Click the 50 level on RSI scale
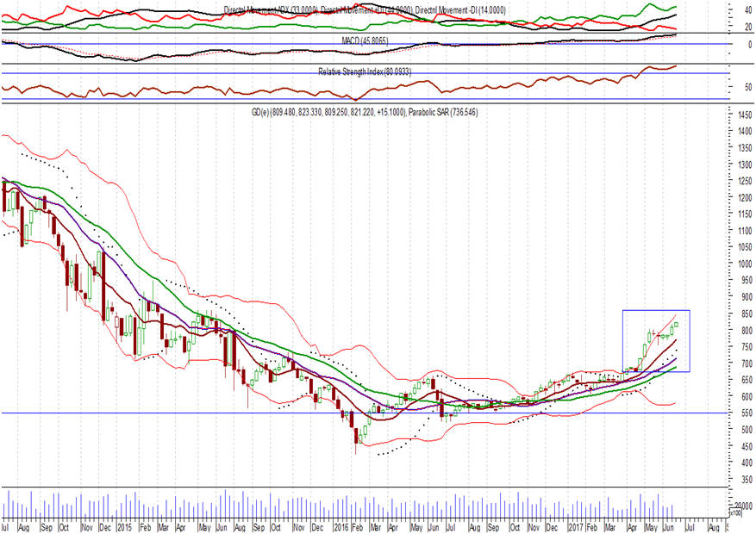Image resolution: width=756 pixels, height=534 pixels. pos(737,87)
